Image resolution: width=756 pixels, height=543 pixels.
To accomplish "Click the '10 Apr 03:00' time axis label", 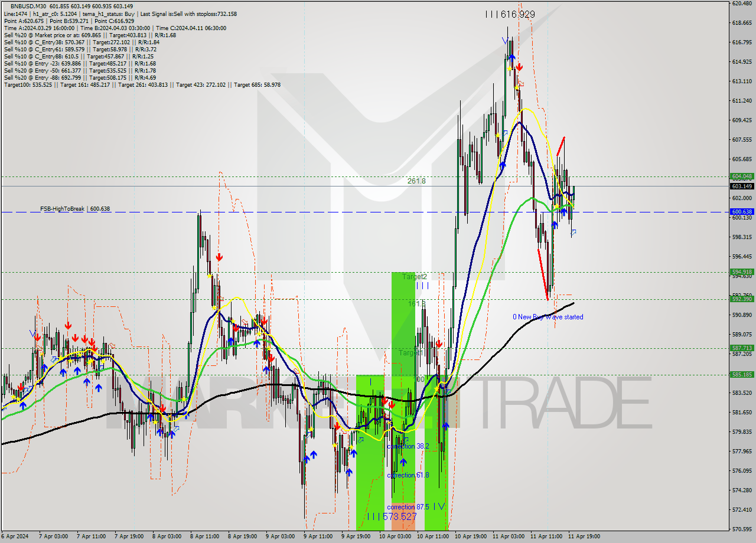I will tap(395, 537).
